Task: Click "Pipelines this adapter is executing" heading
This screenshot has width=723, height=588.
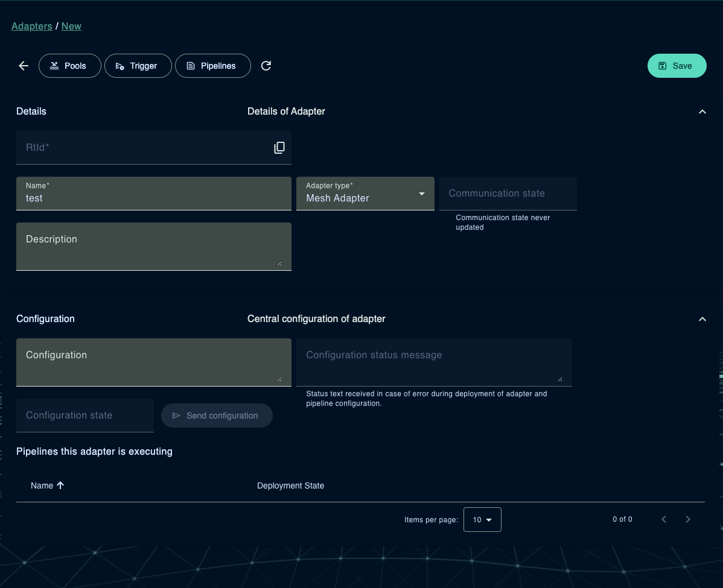Action: click(x=94, y=452)
